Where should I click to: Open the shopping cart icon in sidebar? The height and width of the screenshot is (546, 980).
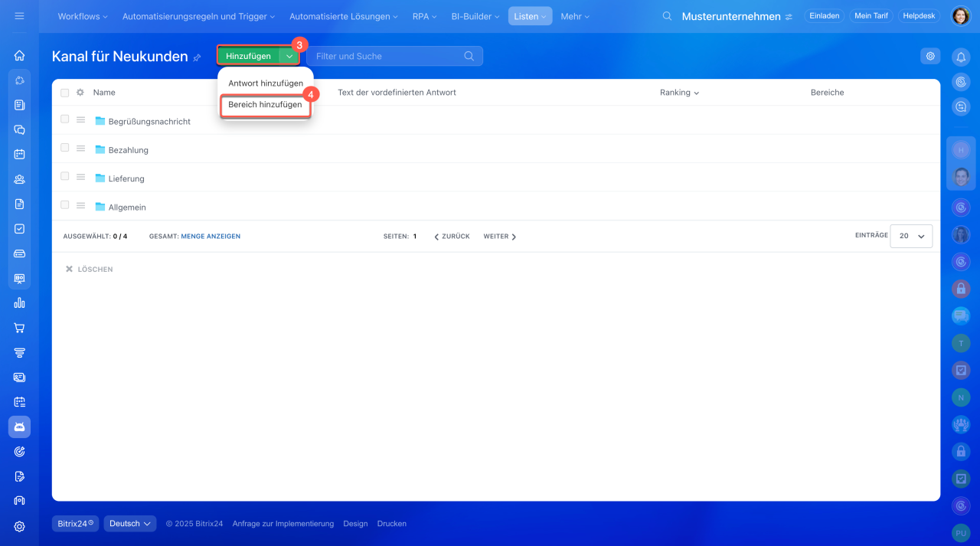click(19, 328)
